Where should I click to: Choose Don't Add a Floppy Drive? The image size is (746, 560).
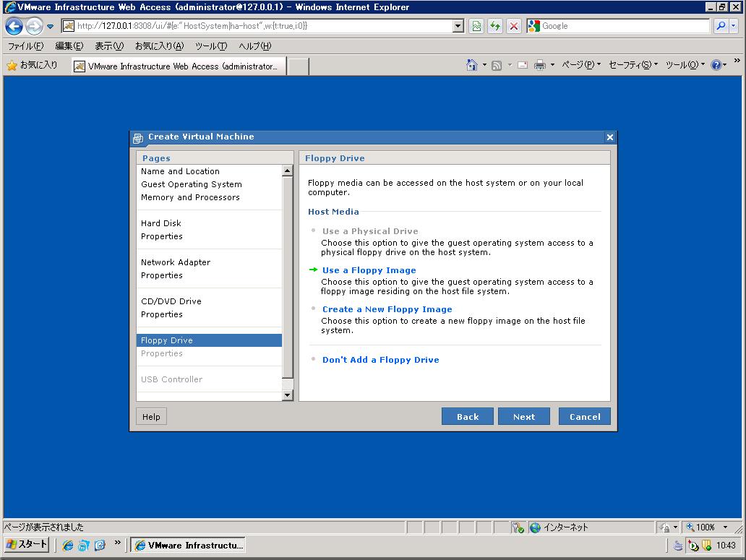(381, 360)
